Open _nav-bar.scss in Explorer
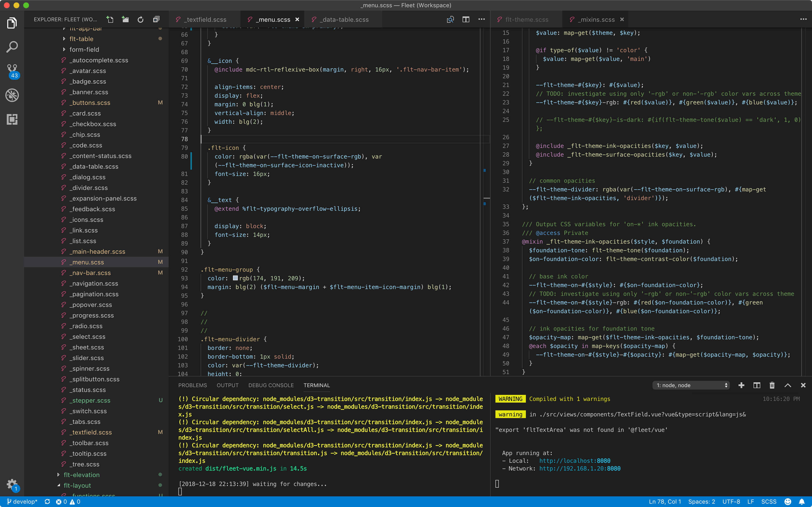Screen dimensions: 812x507 (96, 273)
